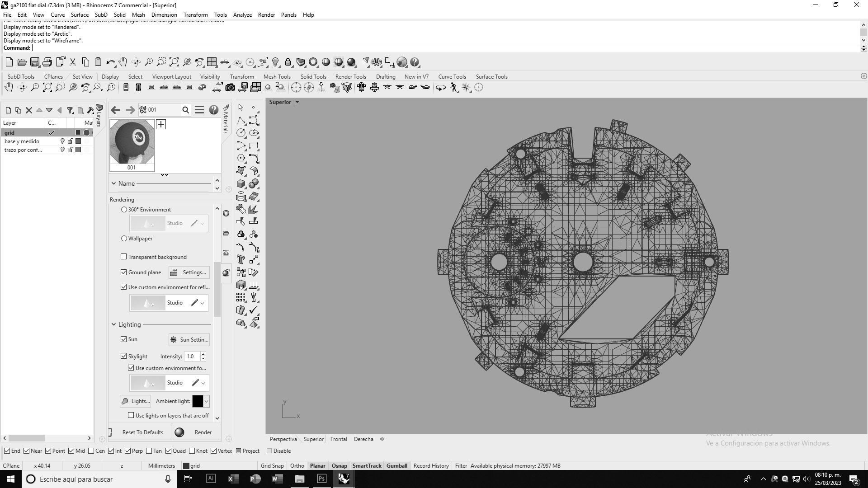Switch to the Perspectiva viewport tab
Screen dimensions: 868x488
coord(283,439)
